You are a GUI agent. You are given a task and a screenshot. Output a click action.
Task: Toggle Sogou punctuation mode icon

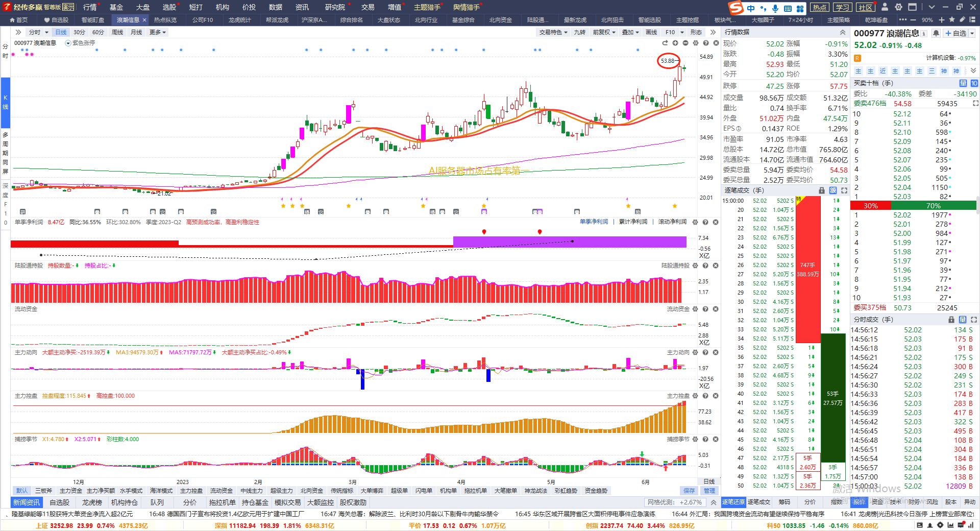pyautogui.click(x=763, y=8)
